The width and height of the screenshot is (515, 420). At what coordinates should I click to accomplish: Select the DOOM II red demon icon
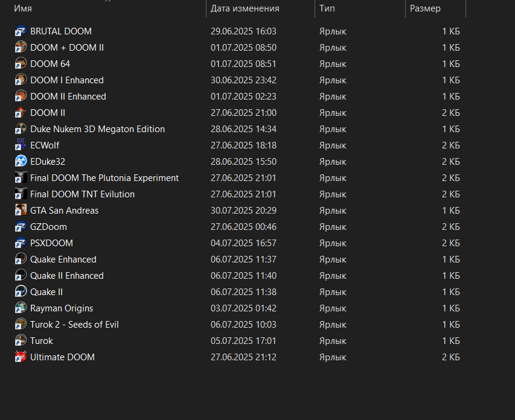point(21,113)
